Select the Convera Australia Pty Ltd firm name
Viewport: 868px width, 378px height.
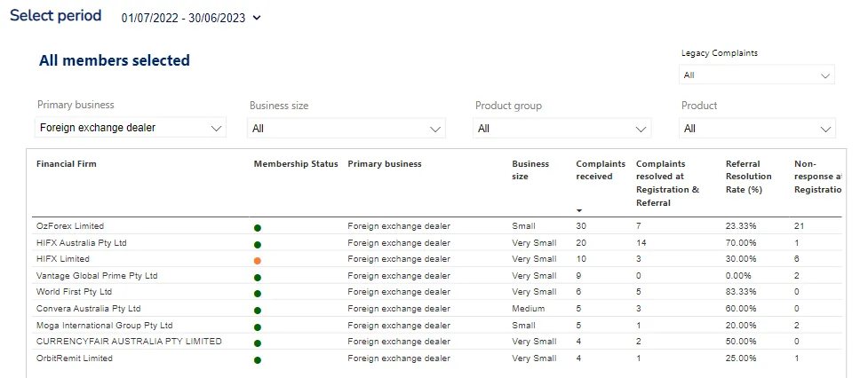pyautogui.click(x=89, y=309)
